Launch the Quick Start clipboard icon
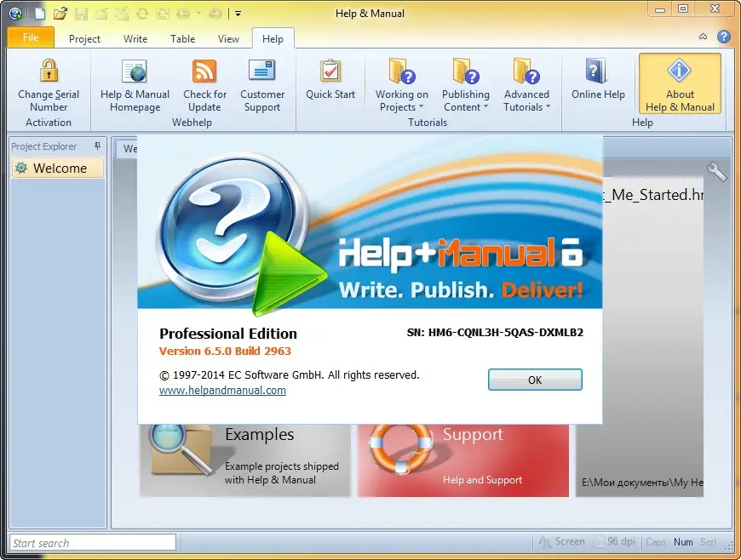This screenshot has height=560, width=741. click(330, 71)
